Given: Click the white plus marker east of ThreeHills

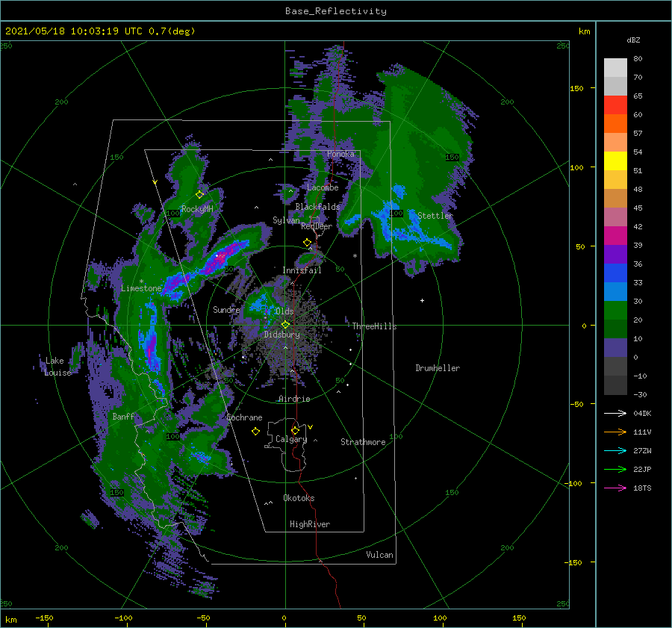Looking at the screenshot, I should [x=422, y=300].
